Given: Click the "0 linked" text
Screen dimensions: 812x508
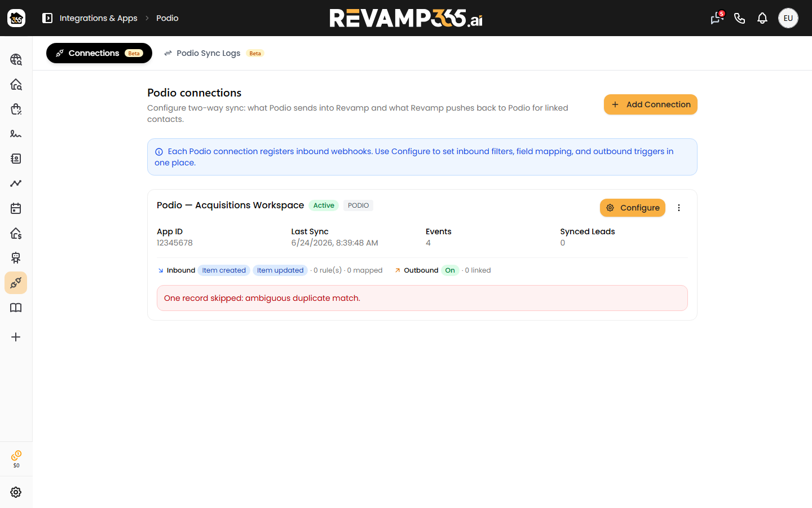Looking at the screenshot, I should point(478,270).
